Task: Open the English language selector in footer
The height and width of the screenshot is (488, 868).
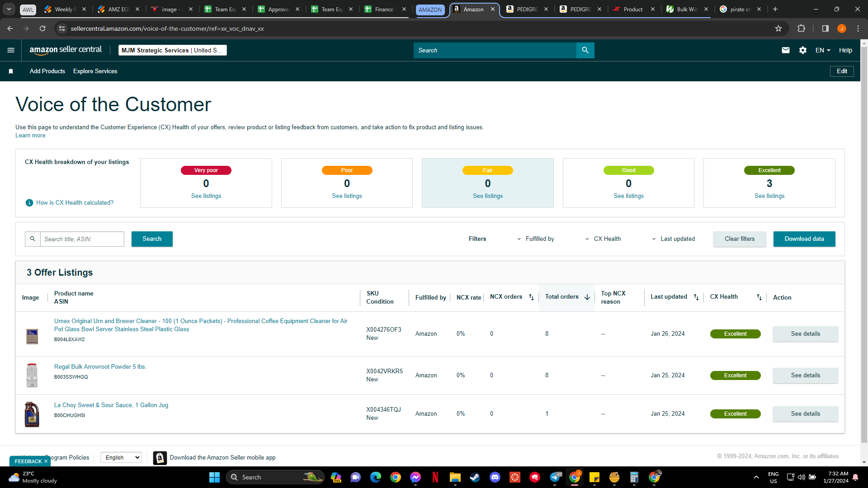Action: pyautogui.click(x=121, y=458)
